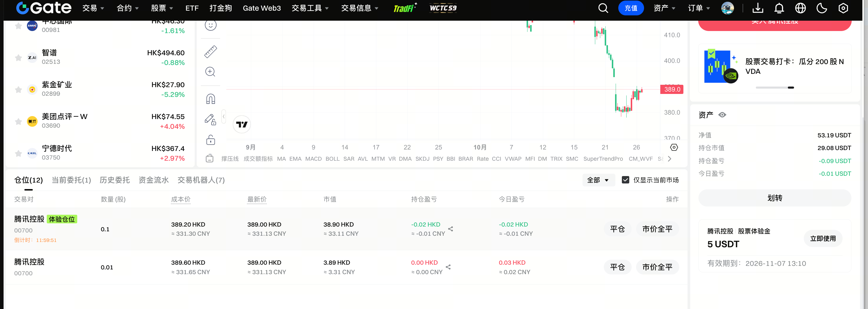Screen dimensions: 868x309
Task: Collapse the stock list side panel arrow
Action: [224, 116]
